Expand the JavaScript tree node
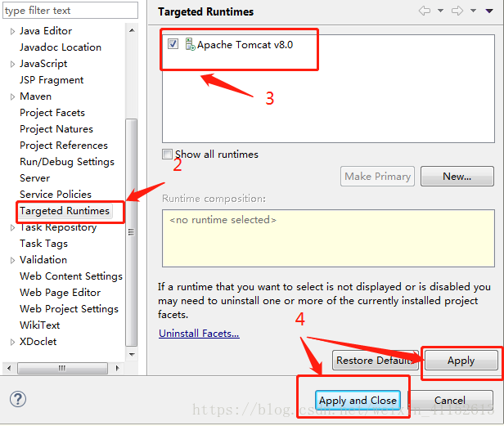 click(12, 64)
